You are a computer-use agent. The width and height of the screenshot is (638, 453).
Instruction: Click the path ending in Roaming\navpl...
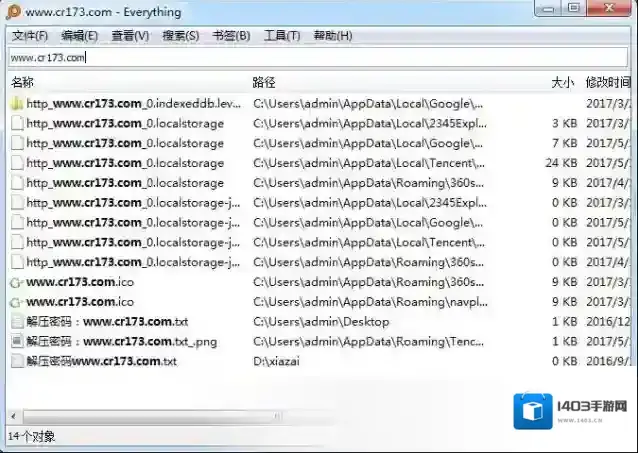click(370, 302)
